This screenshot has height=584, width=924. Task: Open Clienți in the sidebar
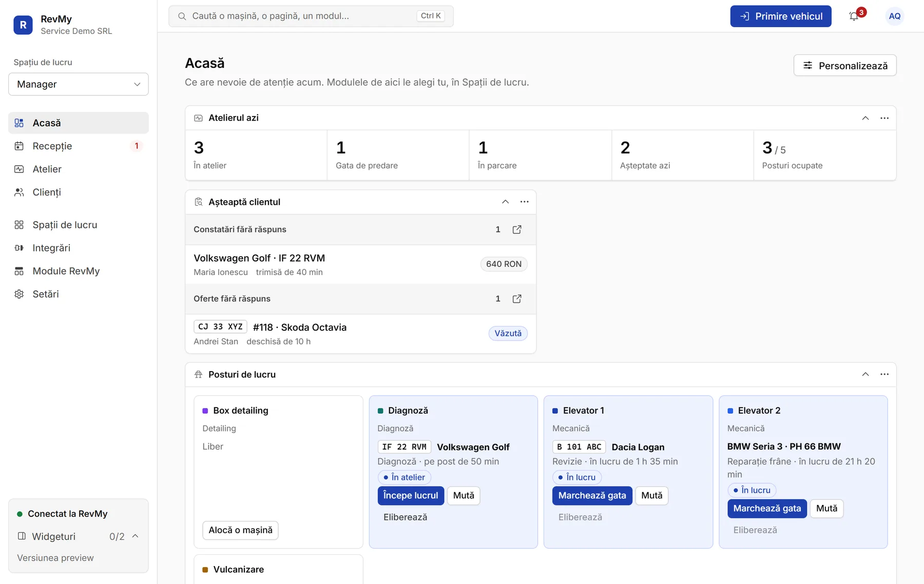[x=79, y=192]
